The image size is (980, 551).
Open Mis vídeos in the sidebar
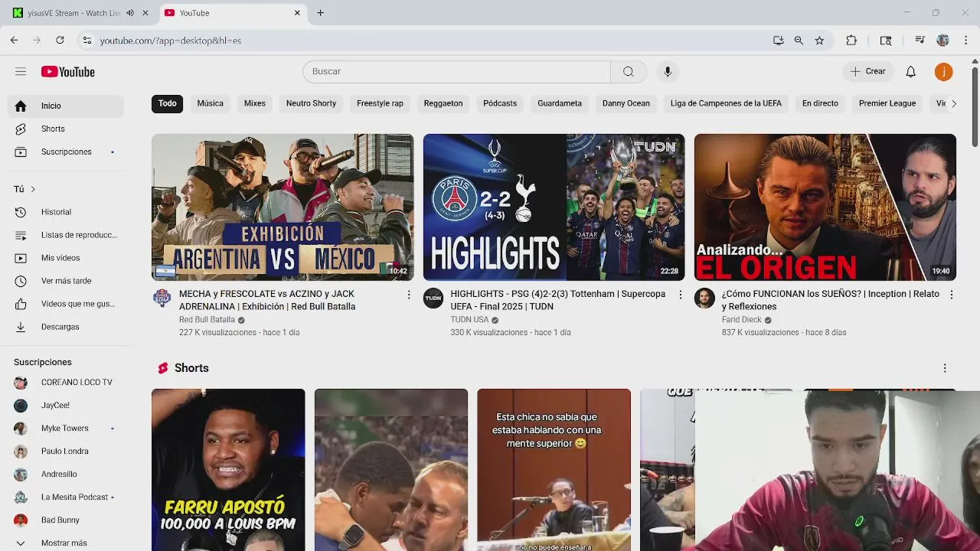(65, 258)
